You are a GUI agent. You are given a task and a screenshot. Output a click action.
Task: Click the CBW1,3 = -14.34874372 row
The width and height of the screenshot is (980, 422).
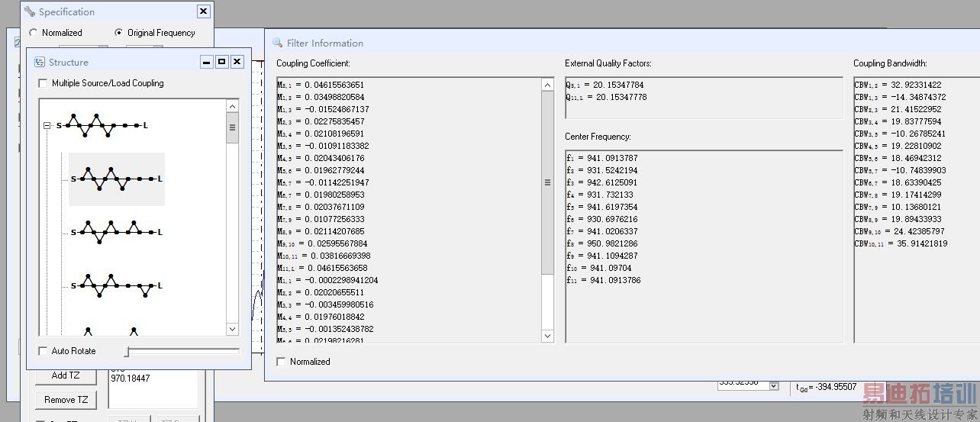point(900,97)
